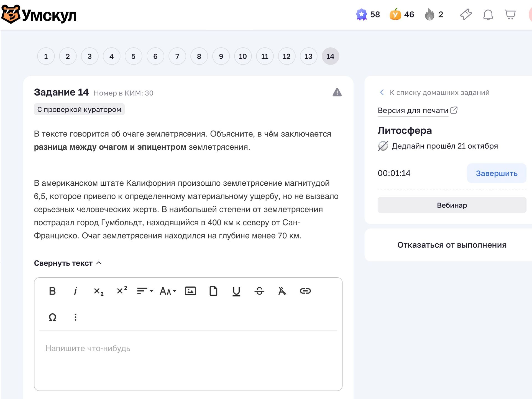This screenshot has width=532, height=399.
Task: Insert an image into the answer
Action: pyautogui.click(x=190, y=291)
